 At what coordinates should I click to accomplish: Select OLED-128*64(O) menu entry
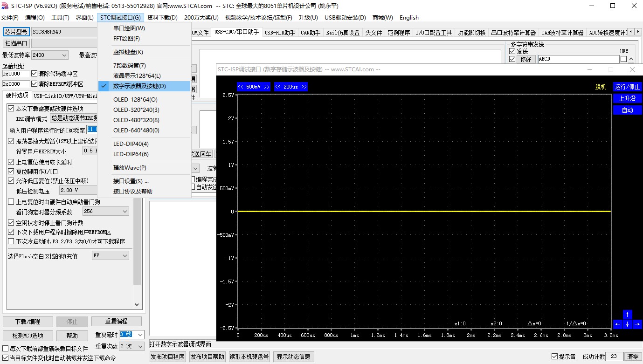[x=145, y=99]
